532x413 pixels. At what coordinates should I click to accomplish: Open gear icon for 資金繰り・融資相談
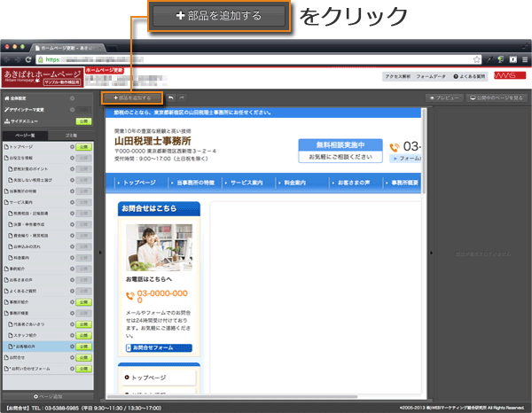click(x=72, y=236)
